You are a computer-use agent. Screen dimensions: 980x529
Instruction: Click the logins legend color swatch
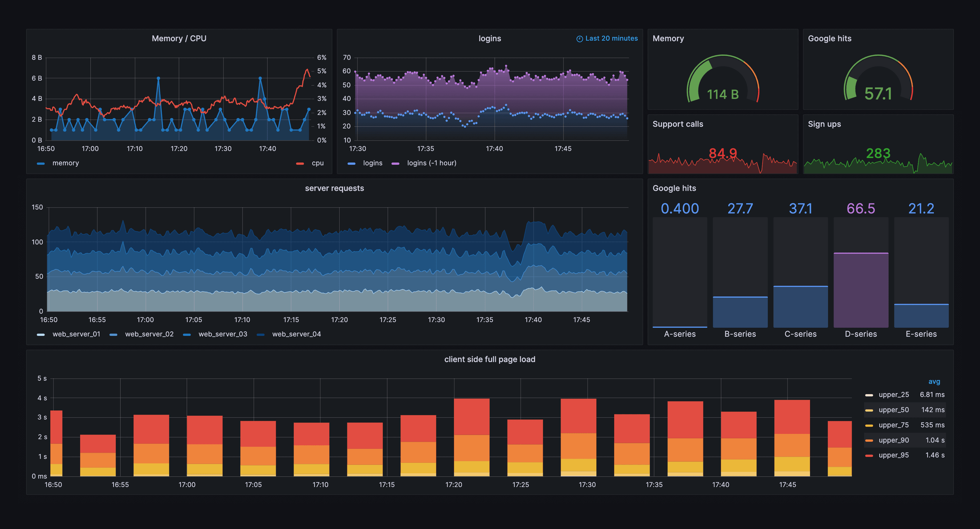[x=351, y=164]
